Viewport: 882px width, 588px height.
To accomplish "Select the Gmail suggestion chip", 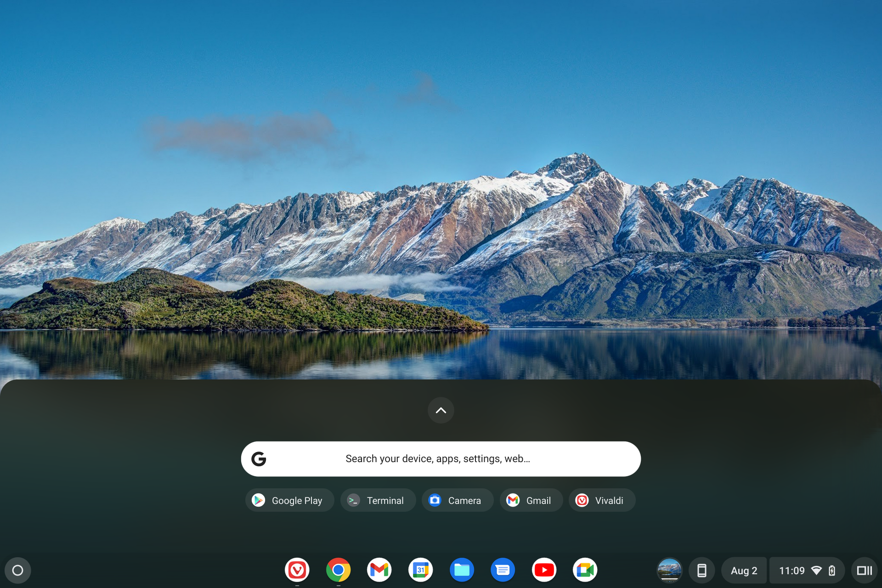I will pos(531,500).
